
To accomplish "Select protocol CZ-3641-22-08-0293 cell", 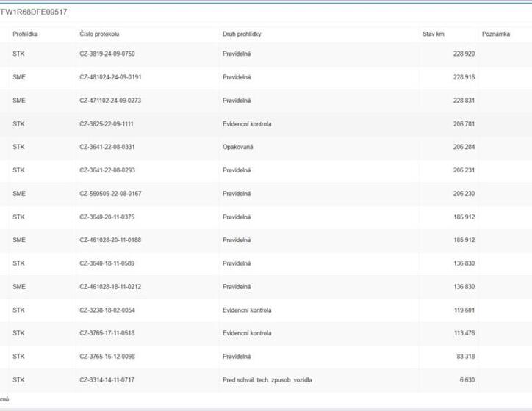I will coord(107,170).
